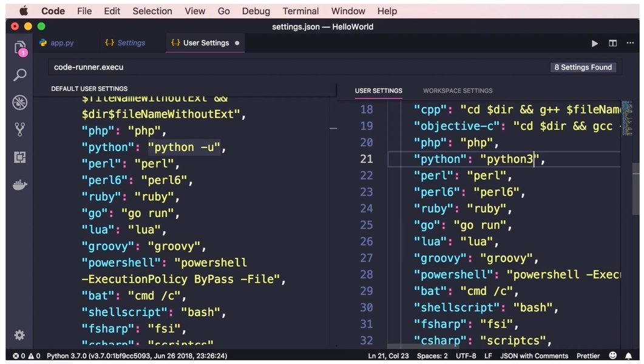Screen dimensions: 644x364
Task: Click line number 18 in gutter
Action: (x=367, y=110)
